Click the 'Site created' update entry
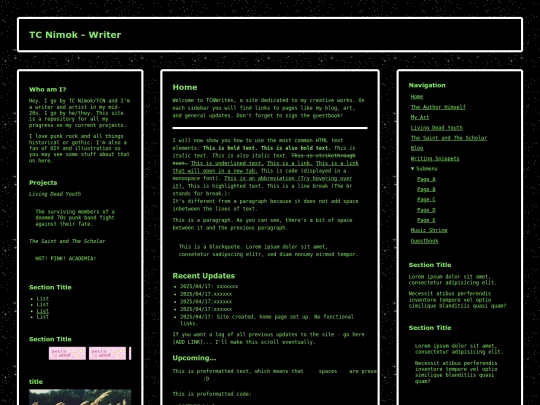Image resolution: width=540 pixels, height=405 pixels. point(267,320)
